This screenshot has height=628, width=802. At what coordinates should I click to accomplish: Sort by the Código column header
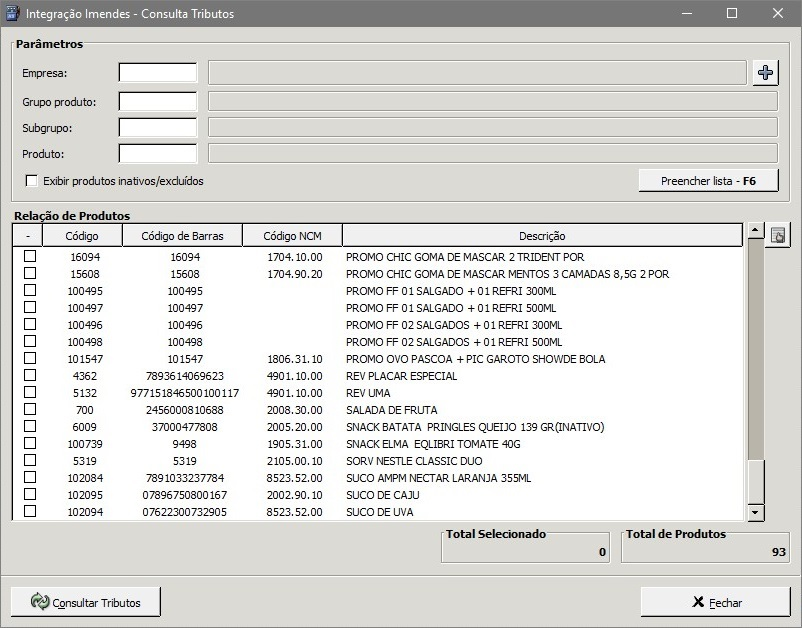(x=82, y=236)
